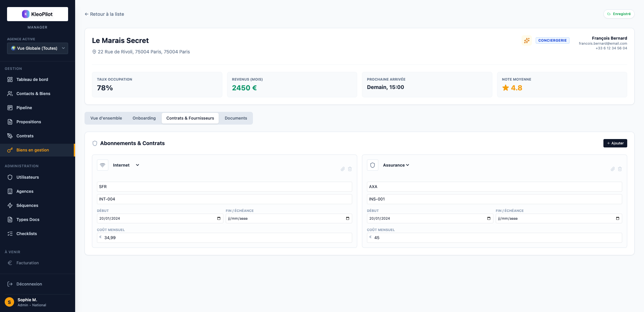Open Pipeline in the sidebar
The height and width of the screenshot is (312, 644).
[24, 108]
